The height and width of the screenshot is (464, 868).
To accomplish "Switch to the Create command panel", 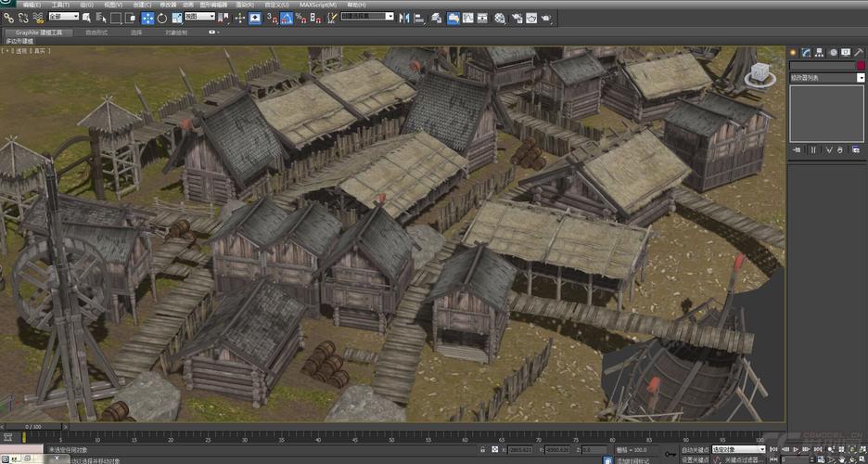I will [794, 53].
